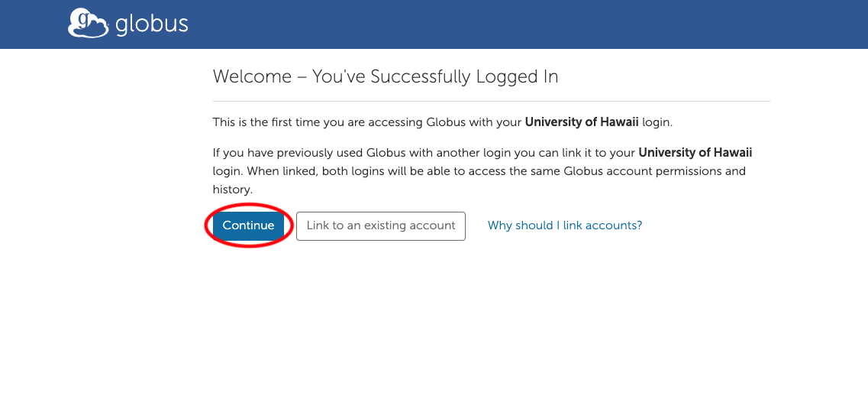Click the Welcome heading text
The image size is (868, 402).
point(386,76)
